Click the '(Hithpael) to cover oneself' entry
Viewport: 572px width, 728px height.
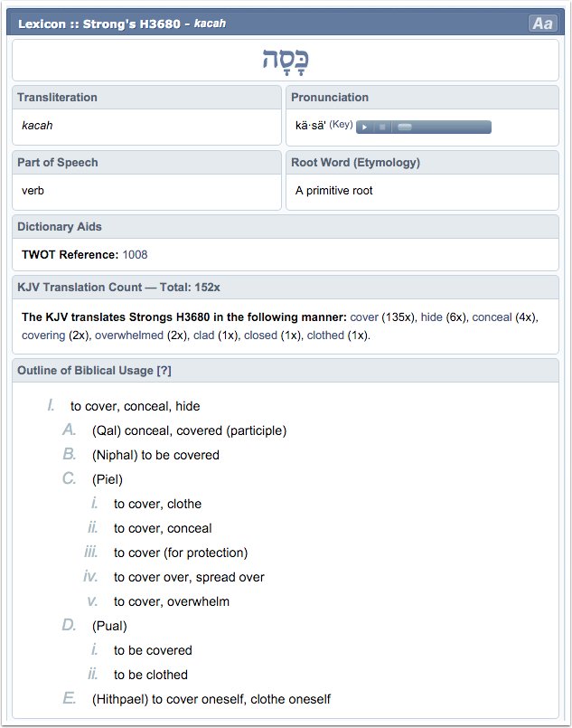(211, 698)
